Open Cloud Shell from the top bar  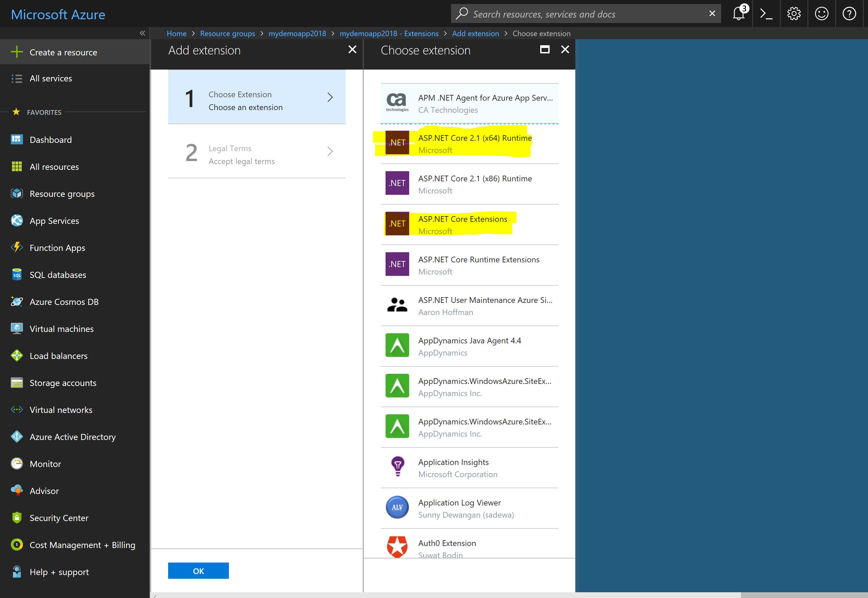(x=766, y=14)
